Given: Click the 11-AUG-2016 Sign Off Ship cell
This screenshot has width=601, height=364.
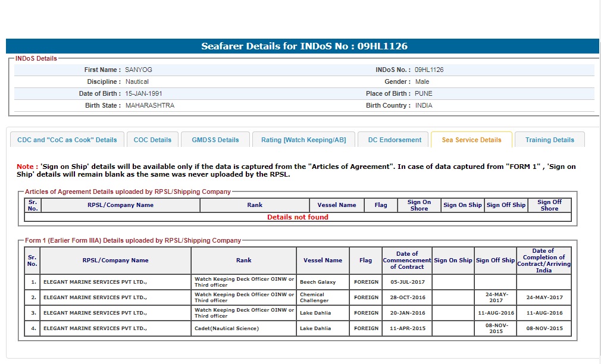Looking at the screenshot, I should (495, 313).
